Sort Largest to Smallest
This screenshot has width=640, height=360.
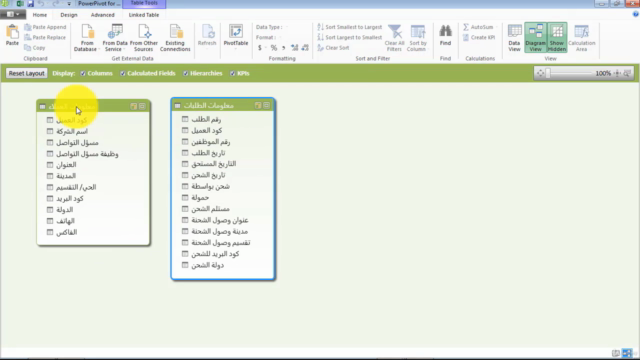click(350, 37)
